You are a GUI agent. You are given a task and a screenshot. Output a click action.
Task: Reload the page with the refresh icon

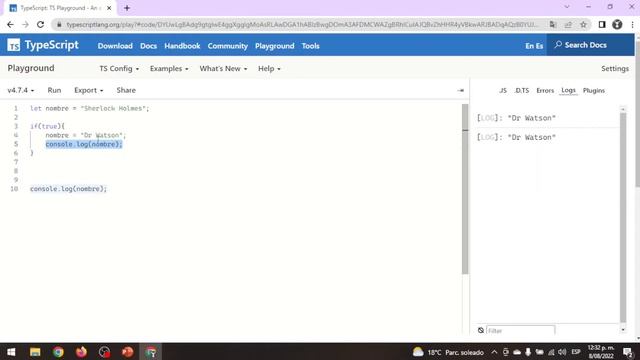tap(40, 24)
